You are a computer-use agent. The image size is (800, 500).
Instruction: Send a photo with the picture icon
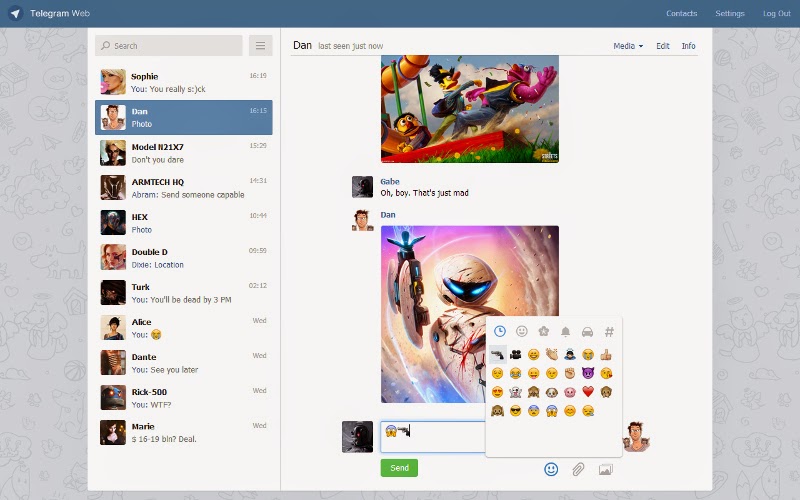[x=606, y=469]
